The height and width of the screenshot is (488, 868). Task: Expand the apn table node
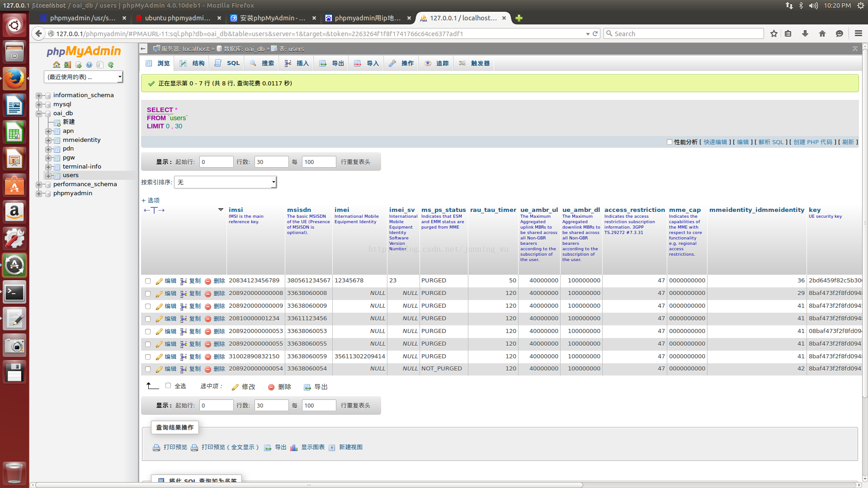(x=48, y=131)
